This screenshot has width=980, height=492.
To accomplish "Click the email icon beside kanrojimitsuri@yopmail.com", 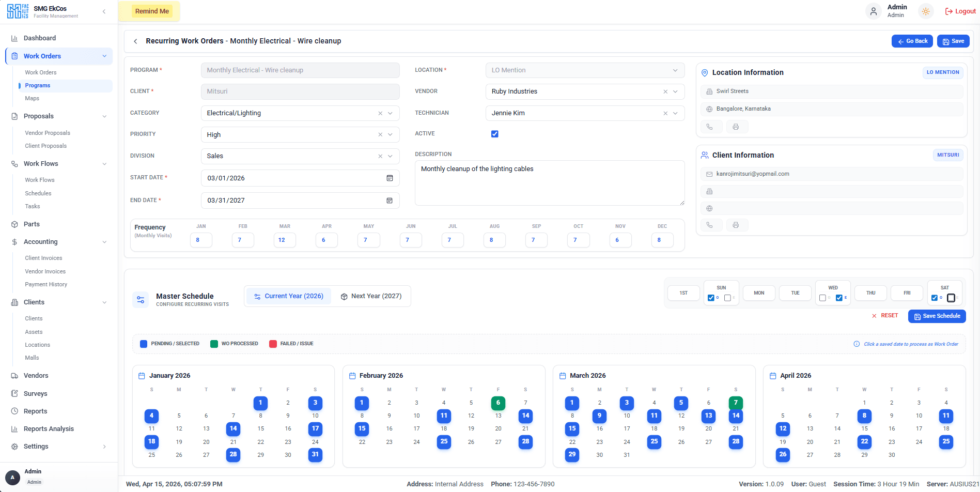I will [x=709, y=174].
